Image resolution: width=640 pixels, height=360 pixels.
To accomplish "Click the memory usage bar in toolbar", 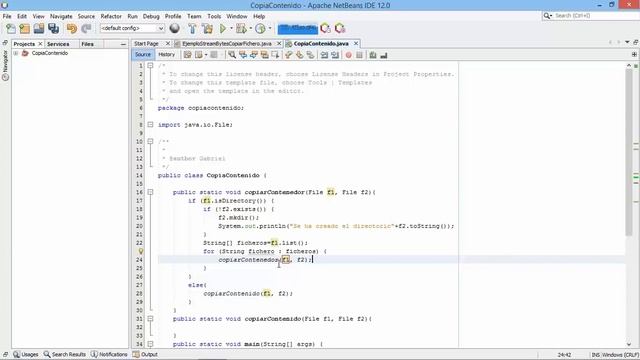I will pos(298,29).
